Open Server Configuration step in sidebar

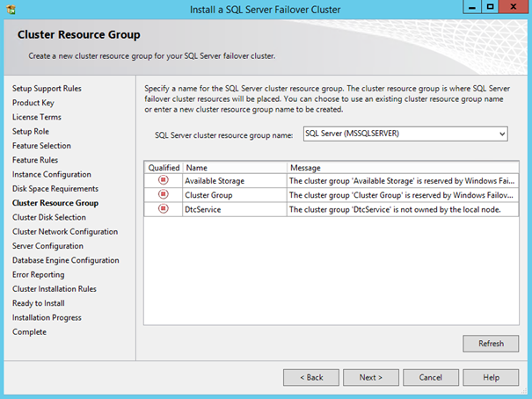(x=48, y=246)
